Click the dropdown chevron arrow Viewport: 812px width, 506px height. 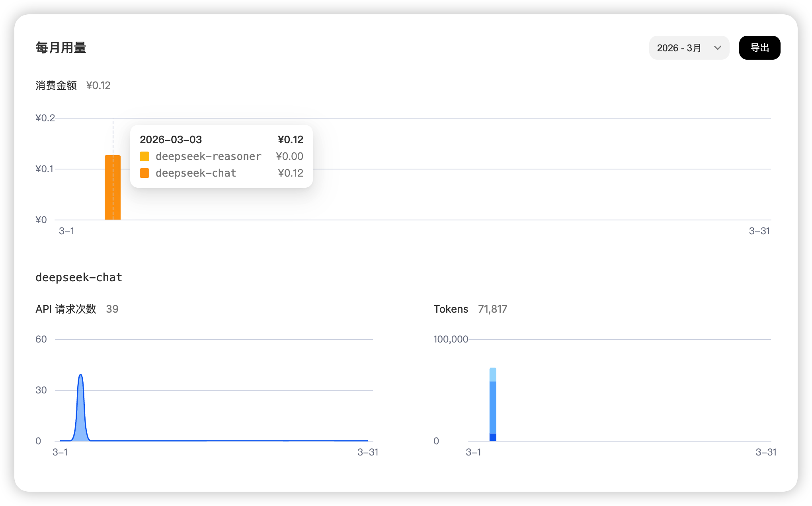coord(717,48)
